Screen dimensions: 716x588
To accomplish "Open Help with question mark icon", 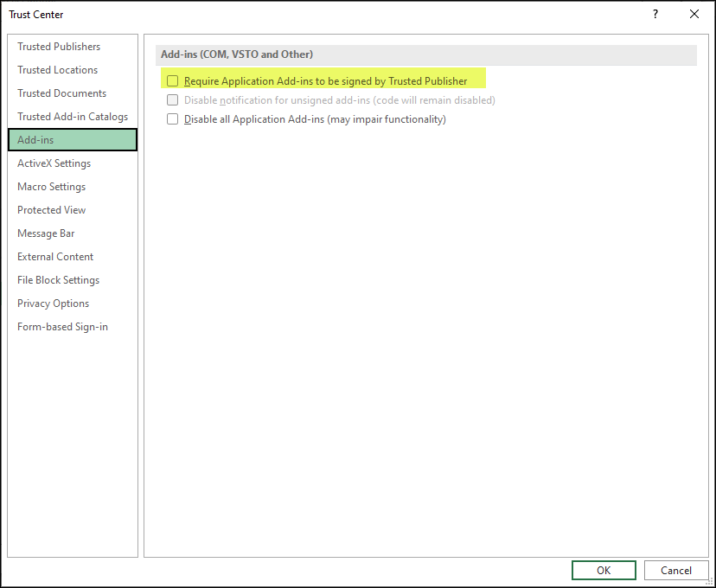I will pos(655,14).
